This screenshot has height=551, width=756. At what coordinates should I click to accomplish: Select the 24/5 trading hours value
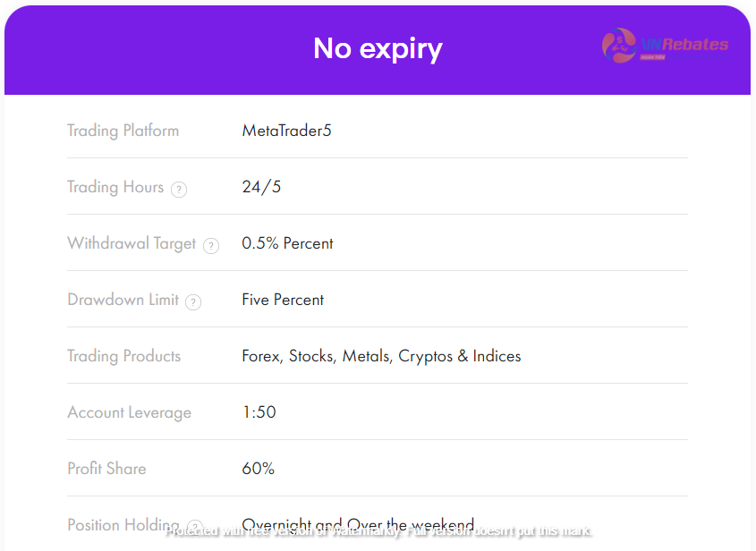(x=261, y=187)
